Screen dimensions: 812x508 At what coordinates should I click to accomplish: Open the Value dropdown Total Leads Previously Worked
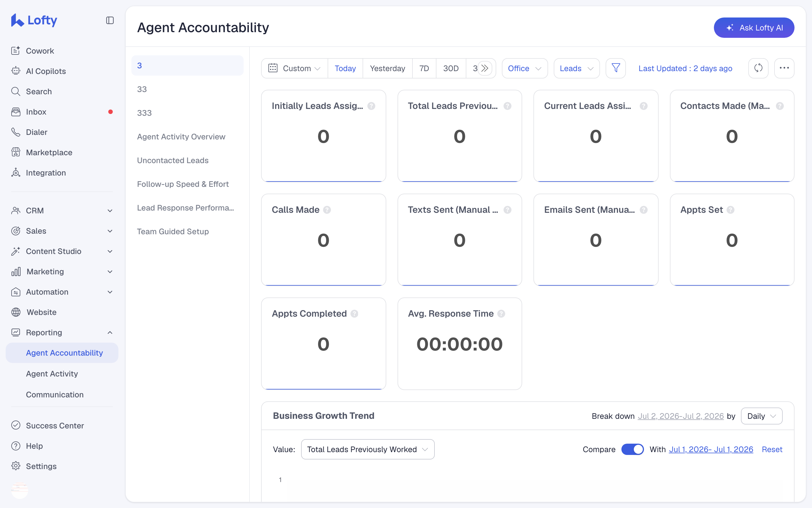368,449
